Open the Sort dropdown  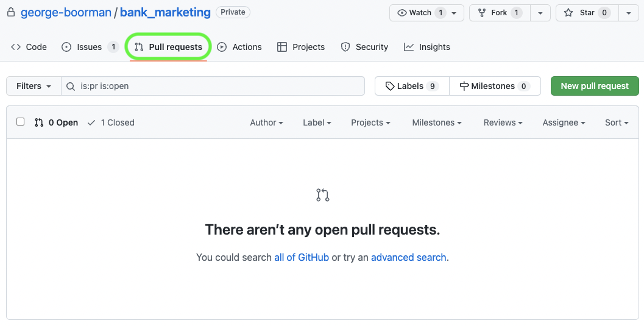tap(617, 122)
